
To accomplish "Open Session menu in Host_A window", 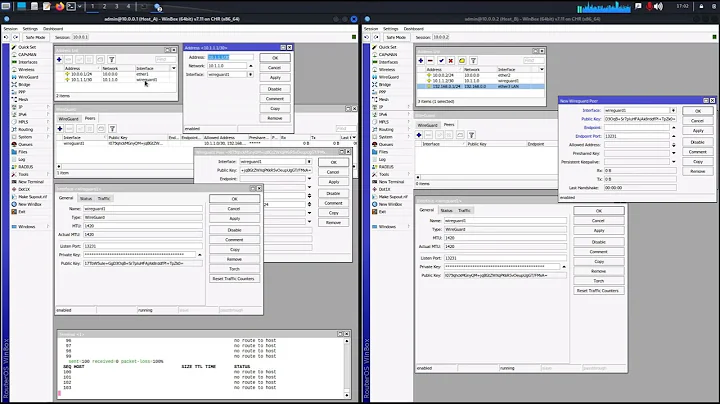I will click(x=11, y=28).
